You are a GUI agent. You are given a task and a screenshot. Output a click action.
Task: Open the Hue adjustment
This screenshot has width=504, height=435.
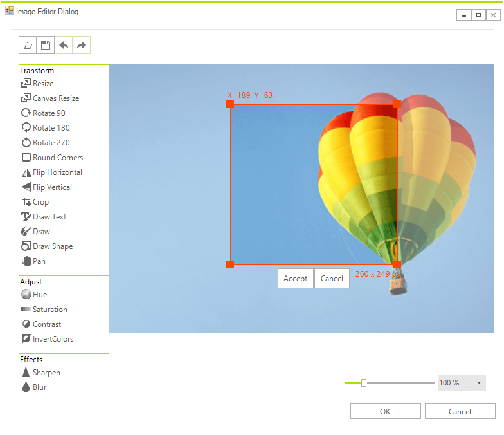[x=34, y=295]
